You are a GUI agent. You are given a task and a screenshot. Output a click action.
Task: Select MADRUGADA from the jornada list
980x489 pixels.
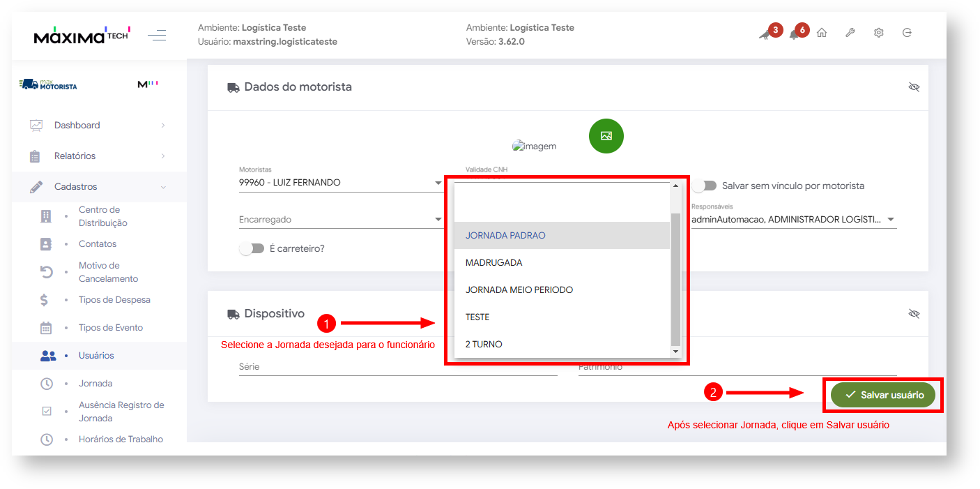coord(493,263)
